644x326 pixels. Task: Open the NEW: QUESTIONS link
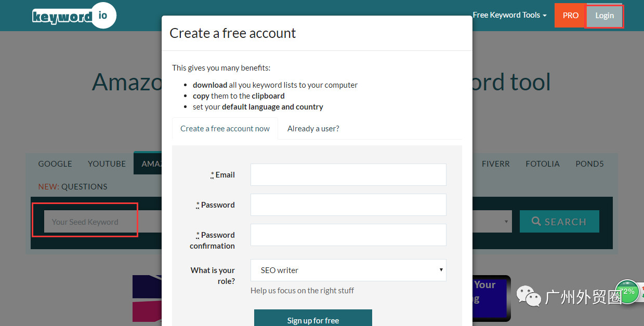(73, 186)
